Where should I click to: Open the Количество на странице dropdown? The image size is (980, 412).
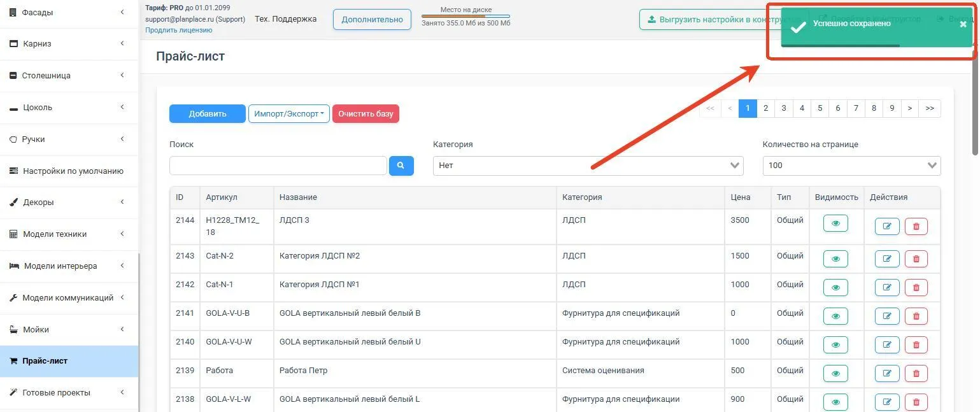[851, 166]
